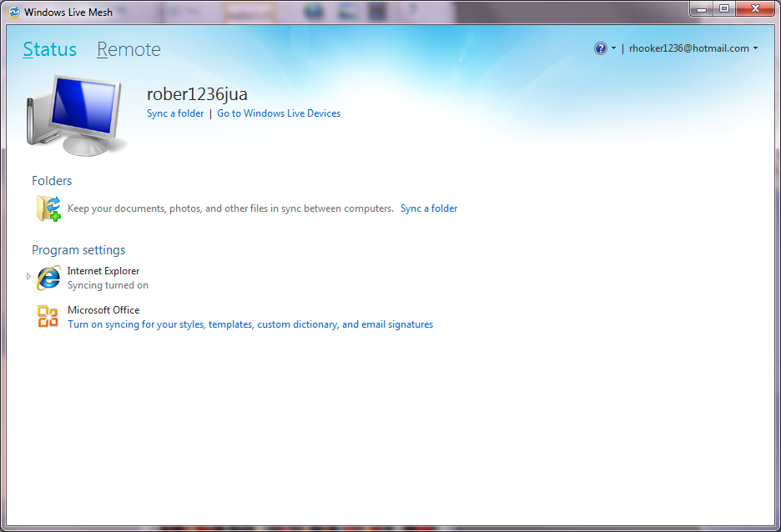Open the Remote tab
781x532 pixels.
click(x=128, y=49)
